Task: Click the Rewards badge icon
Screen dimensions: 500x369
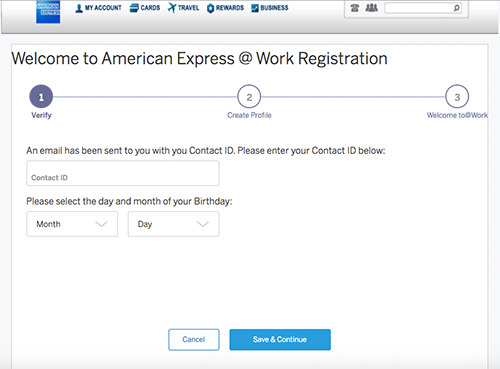Action: coord(210,8)
